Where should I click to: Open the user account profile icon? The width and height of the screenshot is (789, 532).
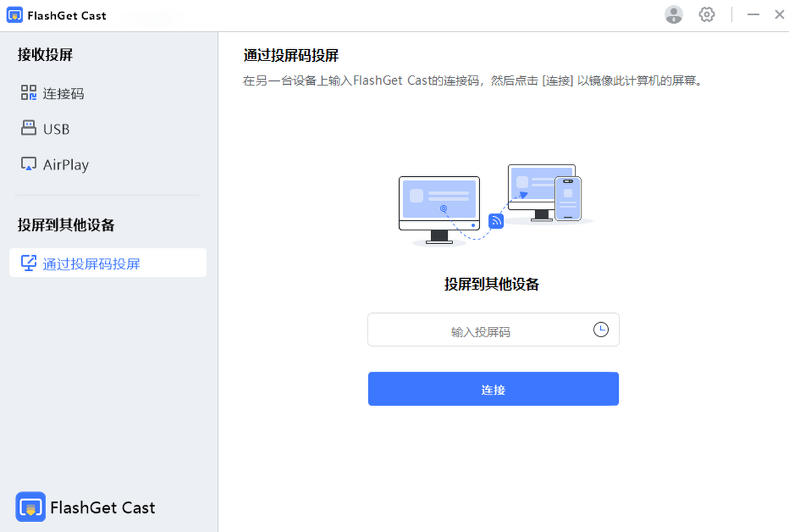point(674,14)
